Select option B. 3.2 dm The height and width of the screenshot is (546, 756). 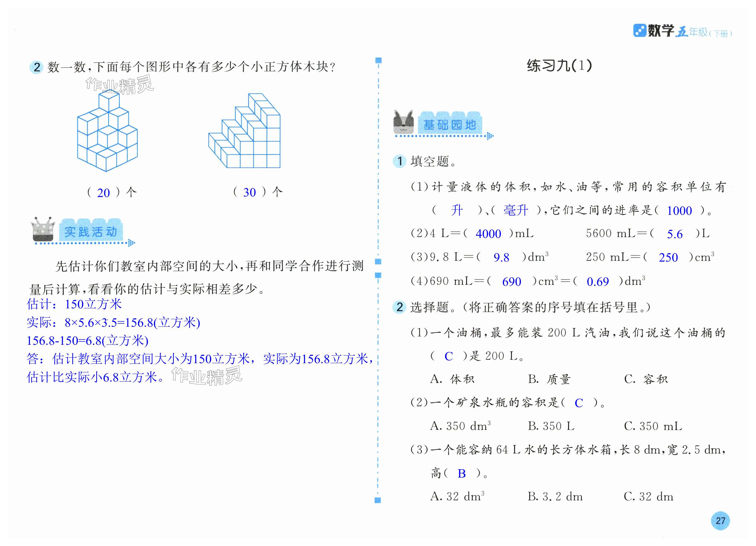555,497
